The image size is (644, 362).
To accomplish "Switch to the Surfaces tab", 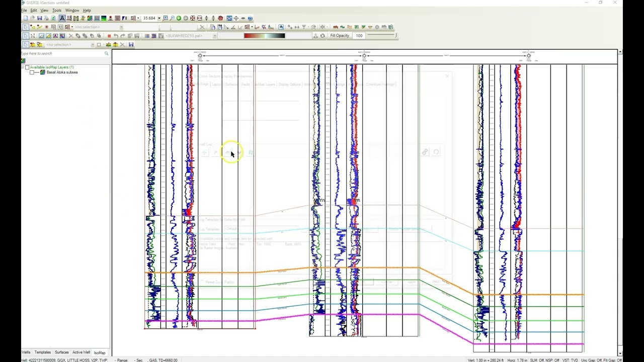I will click(x=62, y=352).
